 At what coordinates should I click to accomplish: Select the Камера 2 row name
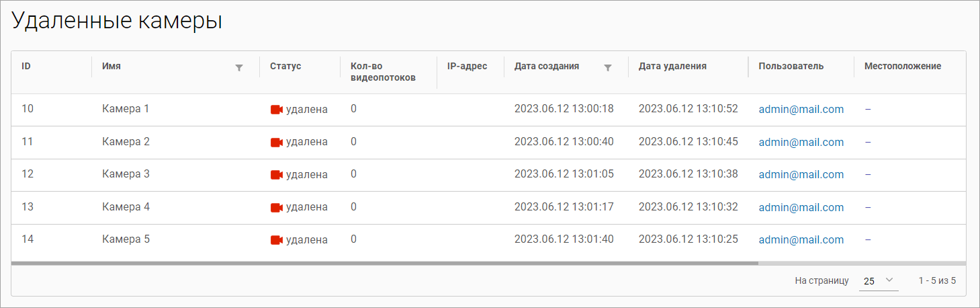pyautogui.click(x=126, y=142)
